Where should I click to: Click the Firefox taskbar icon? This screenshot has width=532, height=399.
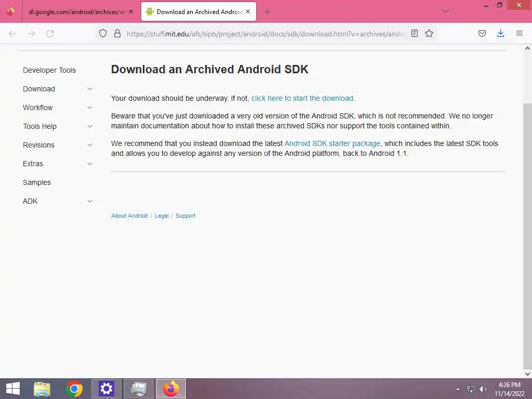tap(170, 389)
